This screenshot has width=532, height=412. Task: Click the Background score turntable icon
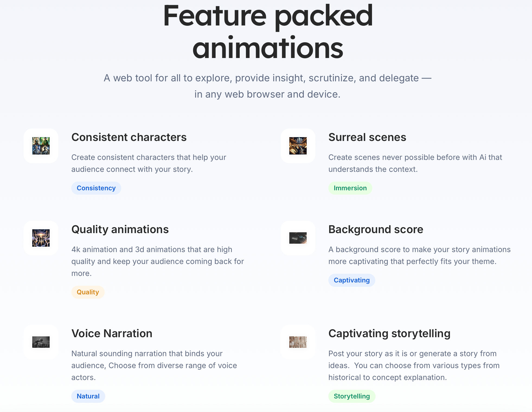click(x=298, y=238)
